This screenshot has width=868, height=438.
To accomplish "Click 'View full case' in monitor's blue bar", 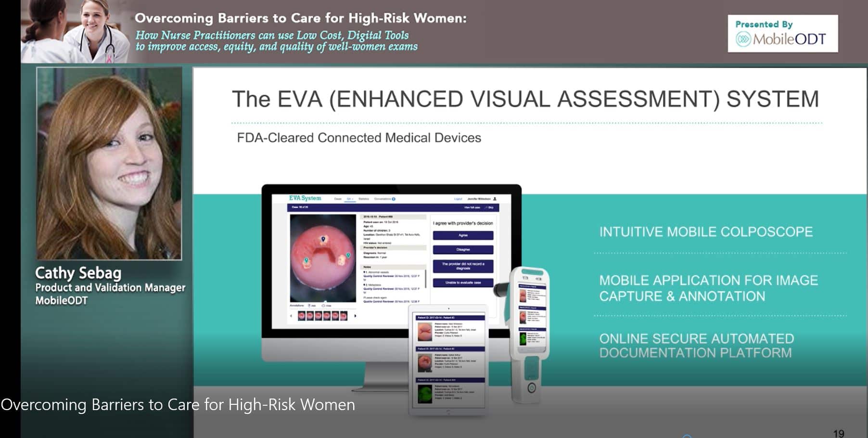I will [x=472, y=207].
